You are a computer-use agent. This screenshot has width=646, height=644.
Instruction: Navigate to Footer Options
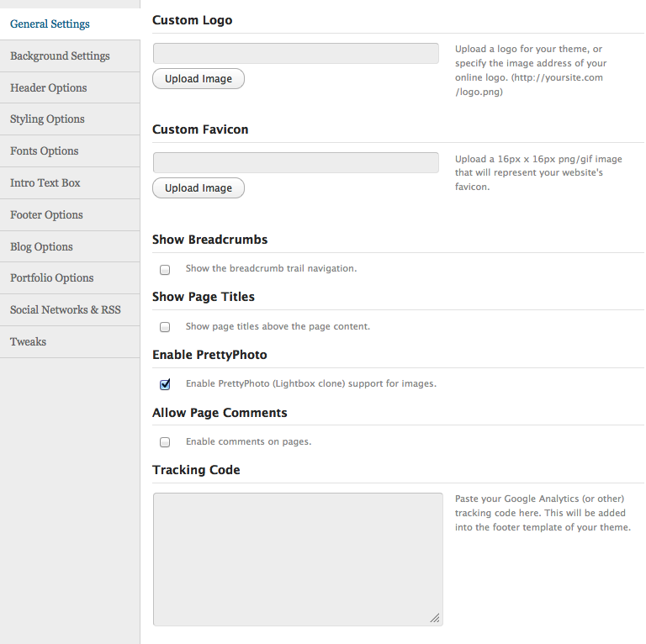click(x=46, y=214)
